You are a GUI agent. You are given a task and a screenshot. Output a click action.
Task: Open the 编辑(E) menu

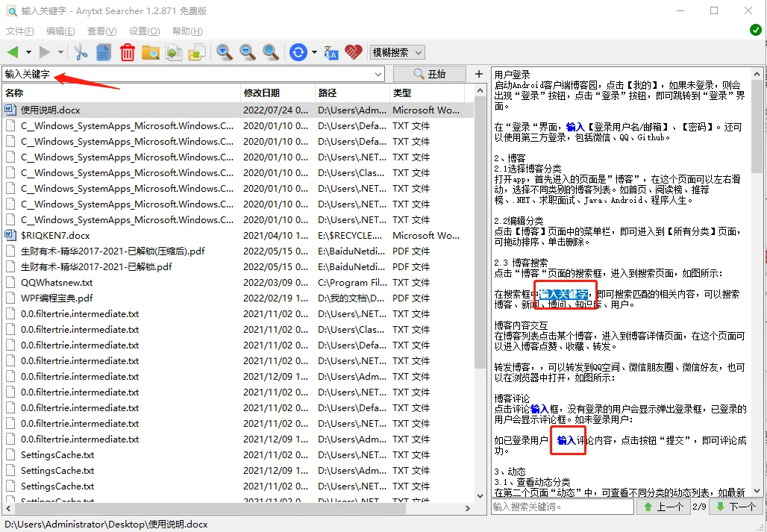60,31
